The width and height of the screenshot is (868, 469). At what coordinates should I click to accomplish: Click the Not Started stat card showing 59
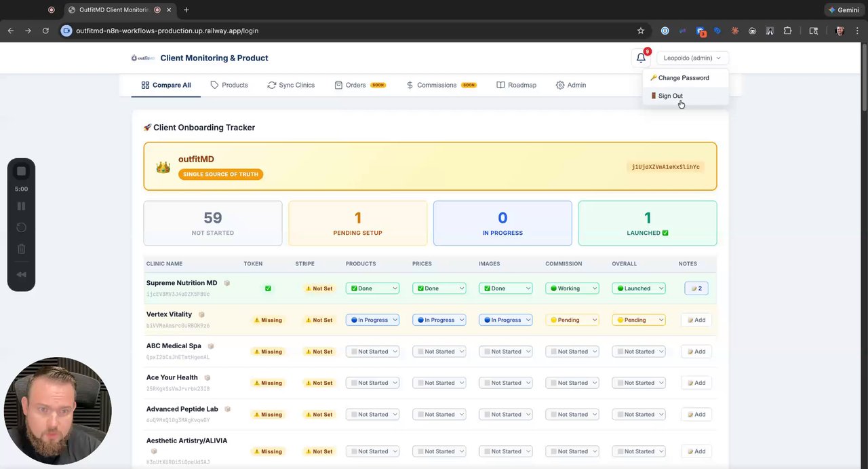tap(213, 223)
